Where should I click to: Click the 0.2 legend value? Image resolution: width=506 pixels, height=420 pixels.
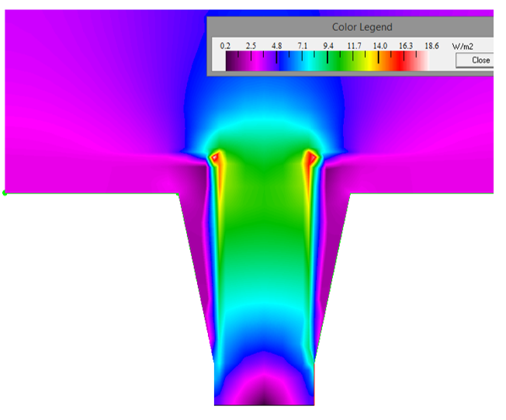(225, 46)
